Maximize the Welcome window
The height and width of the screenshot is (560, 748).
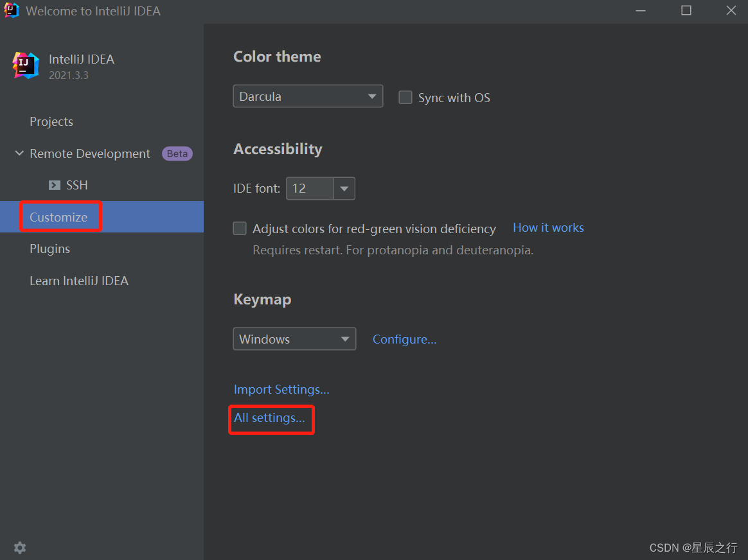686,10
